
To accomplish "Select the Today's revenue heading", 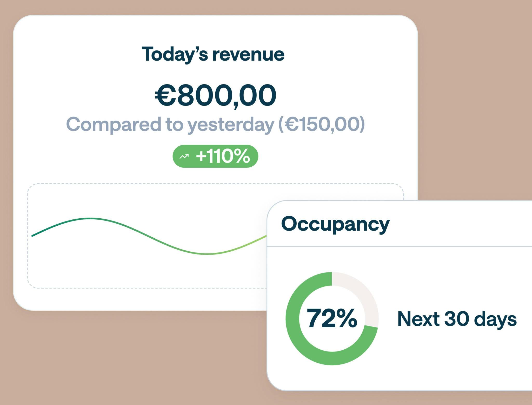I will [x=213, y=54].
